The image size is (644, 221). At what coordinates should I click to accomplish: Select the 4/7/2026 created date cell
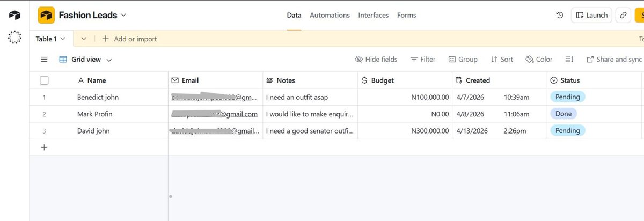499,97
